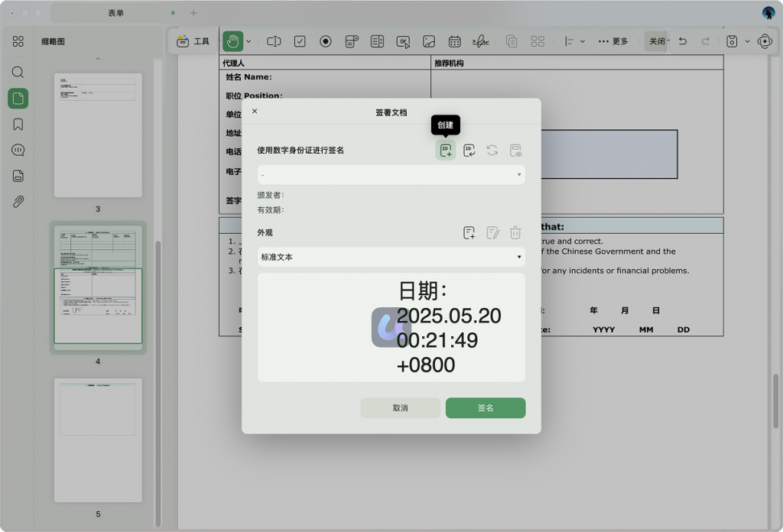Image resolution: width=783 pixels, height=532 pixels.
Task: Click the grid overview sidebar icon
Action: 18,41
